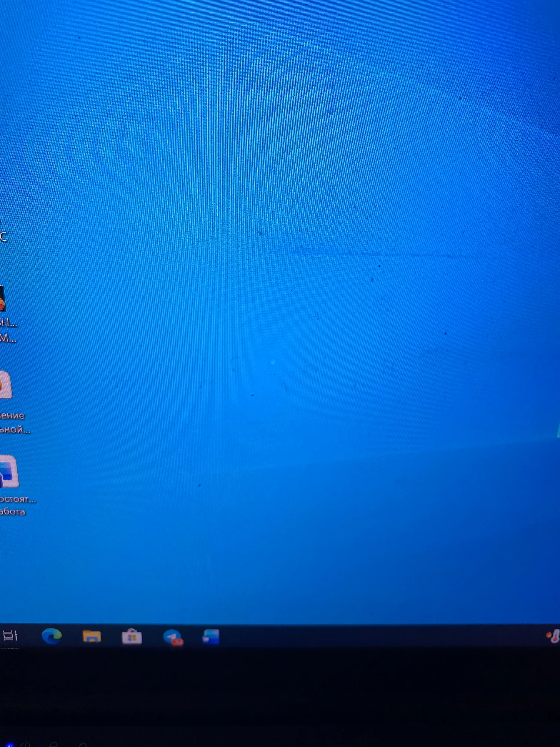Click the thermometer weather tray icon
The height and width of the screenshot is (747, 560).
coord(553,637)
